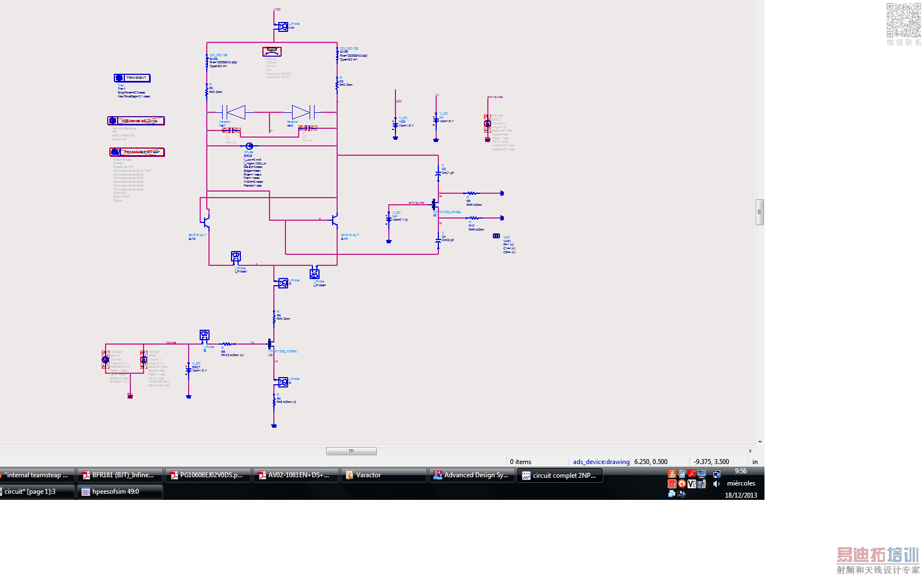The height and width of the screenshot is (578, 924).
Task: Select the deactivated VtPulse source SRC3
Action: tap(487, 124)
